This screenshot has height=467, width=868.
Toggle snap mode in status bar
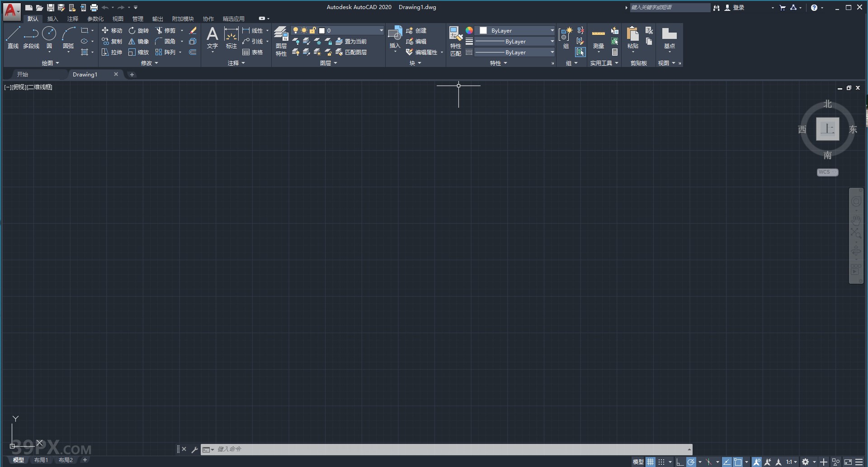click(661, 462)
